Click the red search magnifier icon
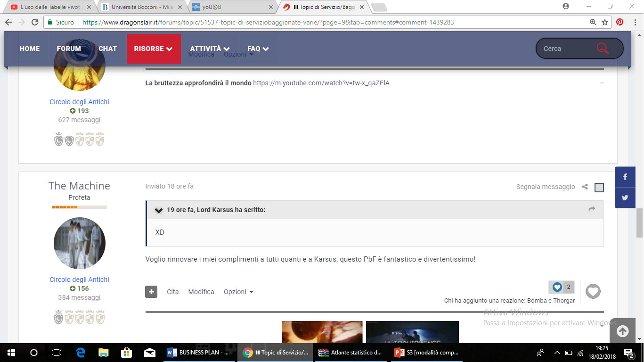Viewport: 644px width, 362px height. (602, 48)
